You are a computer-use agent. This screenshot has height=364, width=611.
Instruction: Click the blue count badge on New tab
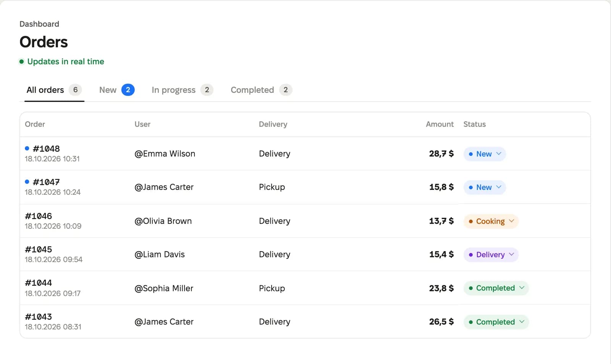tap(128, 90)
